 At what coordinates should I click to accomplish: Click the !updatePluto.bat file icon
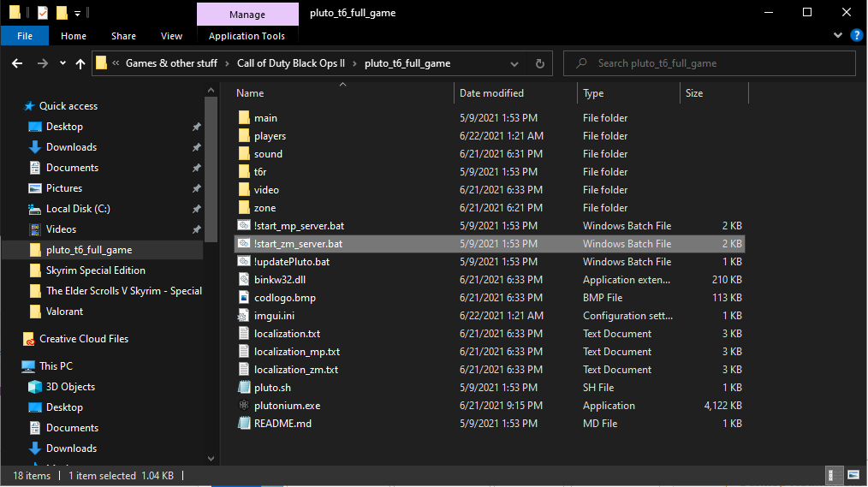point(244,261)
